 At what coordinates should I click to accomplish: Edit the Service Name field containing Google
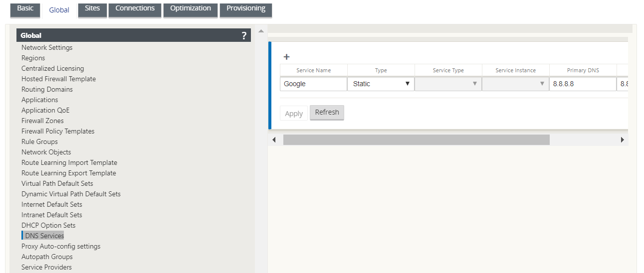coord(313,84)
